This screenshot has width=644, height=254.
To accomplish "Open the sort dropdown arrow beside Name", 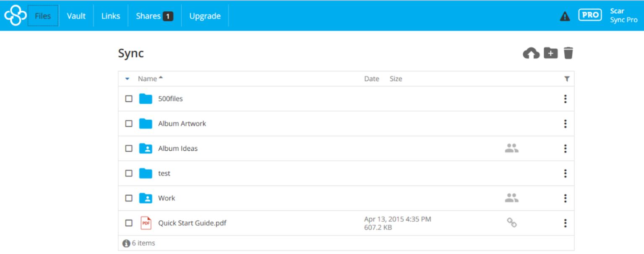I will [127, 79].
